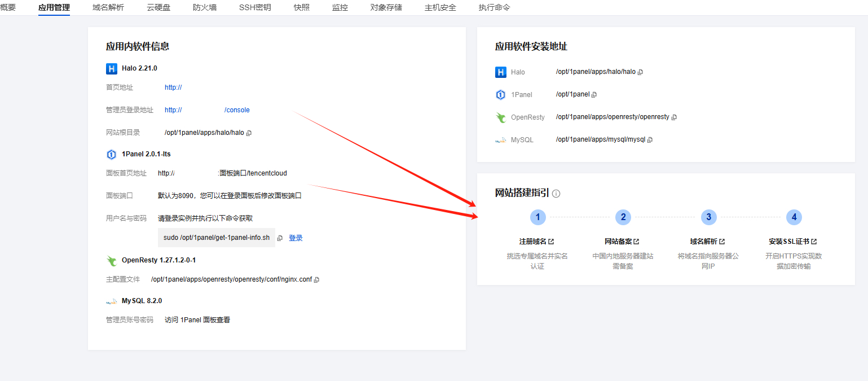Screen dimensions: 868x381
Task: Click step 3 circle in site guide
Action: click(x=708, y=217)
